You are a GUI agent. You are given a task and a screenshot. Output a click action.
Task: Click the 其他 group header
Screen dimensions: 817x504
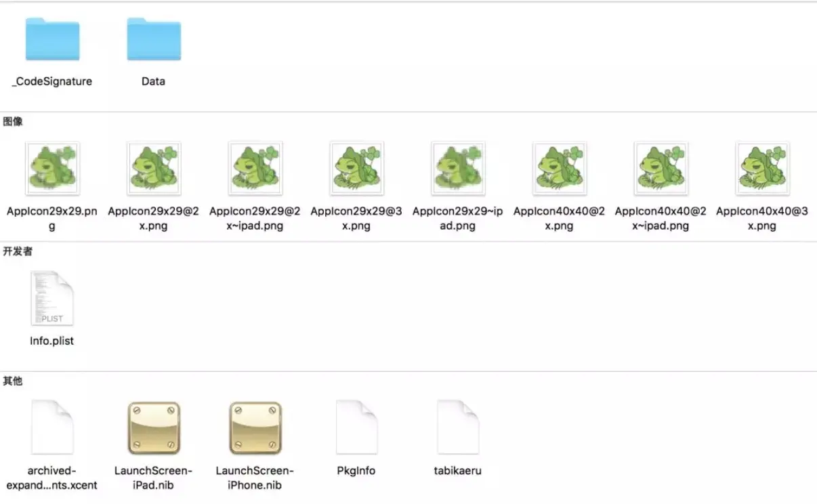pyautogui.click(x=13, y=381)
